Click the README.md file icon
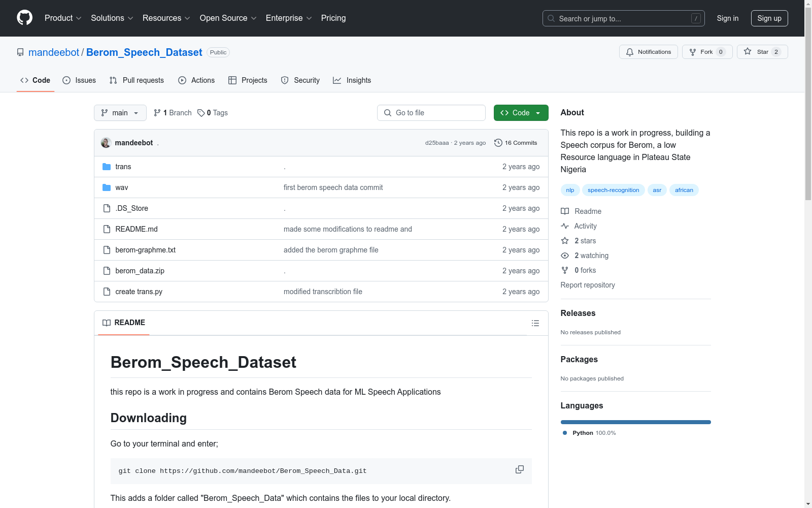812x508 pixels. coord(107,229)
